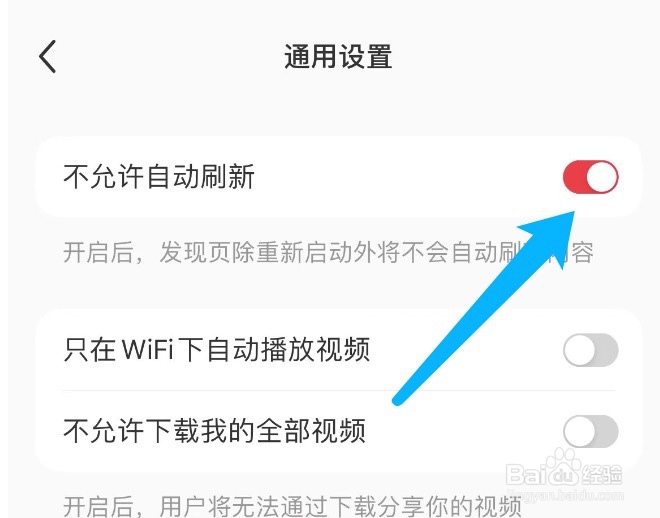Click the 经验 watermark characters
Screen dimensions: 660x518
[x=602, y=475]
